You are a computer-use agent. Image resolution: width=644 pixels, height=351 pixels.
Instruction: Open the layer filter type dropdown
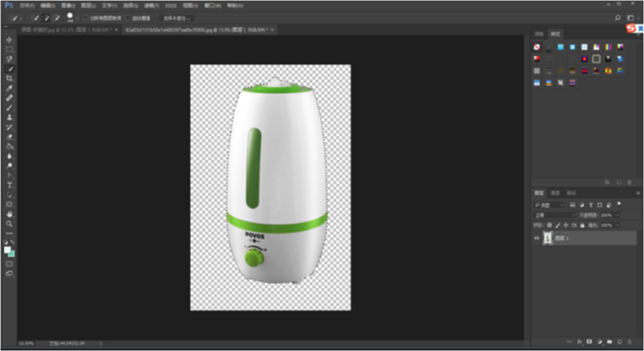pos(549,205)
